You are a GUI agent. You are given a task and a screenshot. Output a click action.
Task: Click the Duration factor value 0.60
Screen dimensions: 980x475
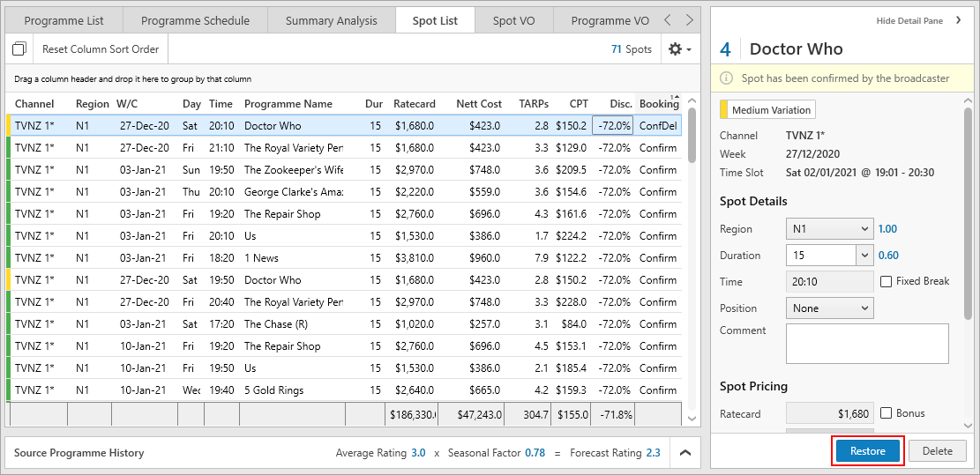tap(889, 256)
